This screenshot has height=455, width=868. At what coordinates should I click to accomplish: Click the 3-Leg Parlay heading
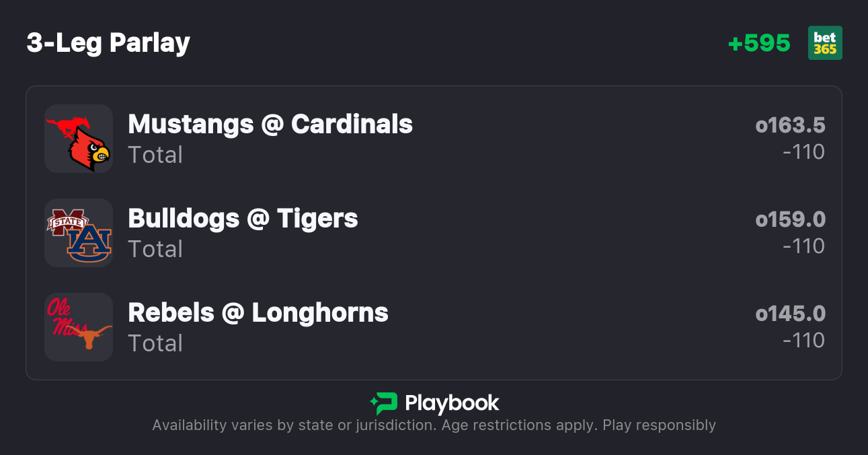coord(108,43)
